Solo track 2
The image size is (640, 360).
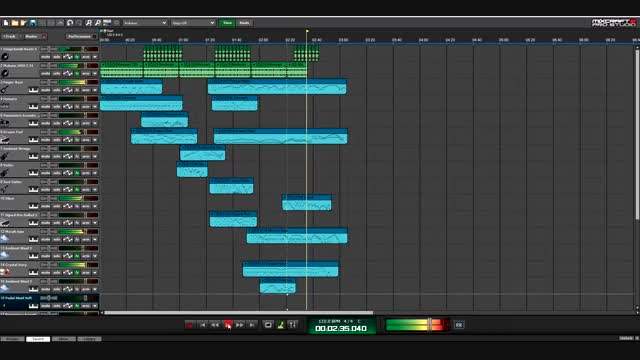[57, 73]
